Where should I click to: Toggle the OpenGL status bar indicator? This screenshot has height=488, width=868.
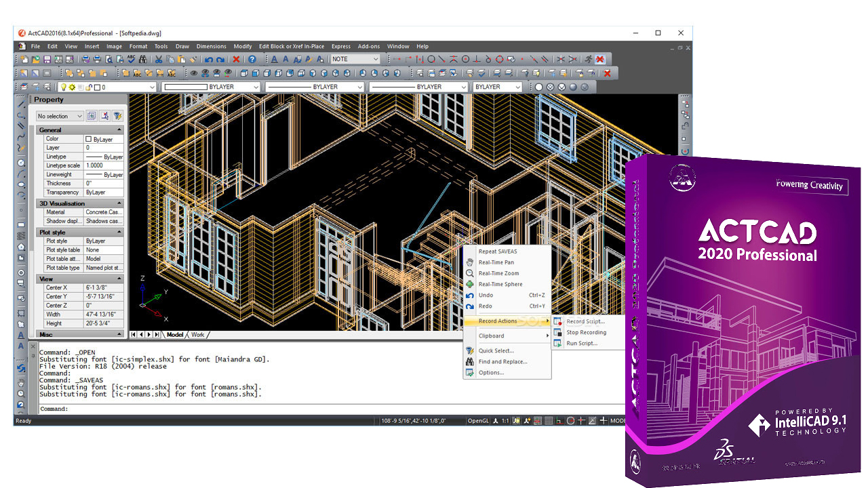(x=478, y=421)
